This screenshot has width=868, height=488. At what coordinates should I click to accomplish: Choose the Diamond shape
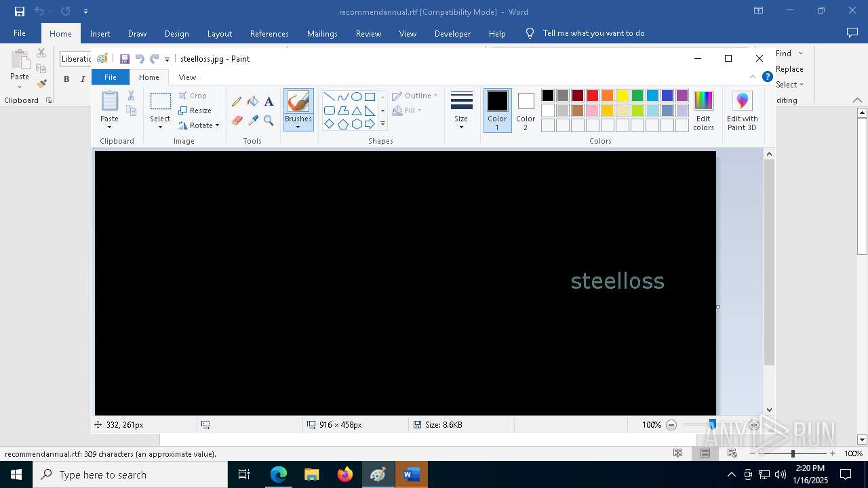330,124
